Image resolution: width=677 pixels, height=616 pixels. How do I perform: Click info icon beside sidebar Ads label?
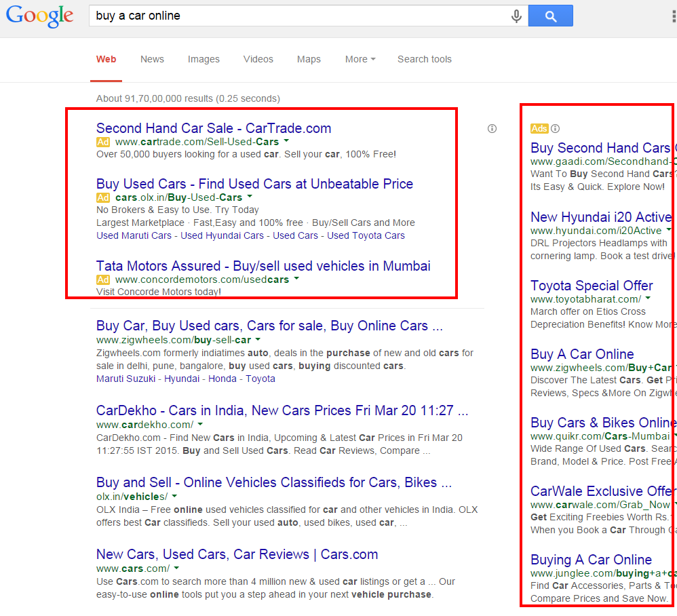pos(556,129)
